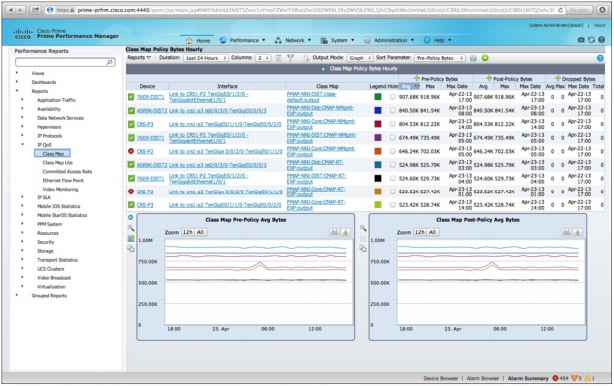Tick Hide checkbox on the purple legend row
The width and height of the screenshot is (614, 386).
click(x=393, y=138)
